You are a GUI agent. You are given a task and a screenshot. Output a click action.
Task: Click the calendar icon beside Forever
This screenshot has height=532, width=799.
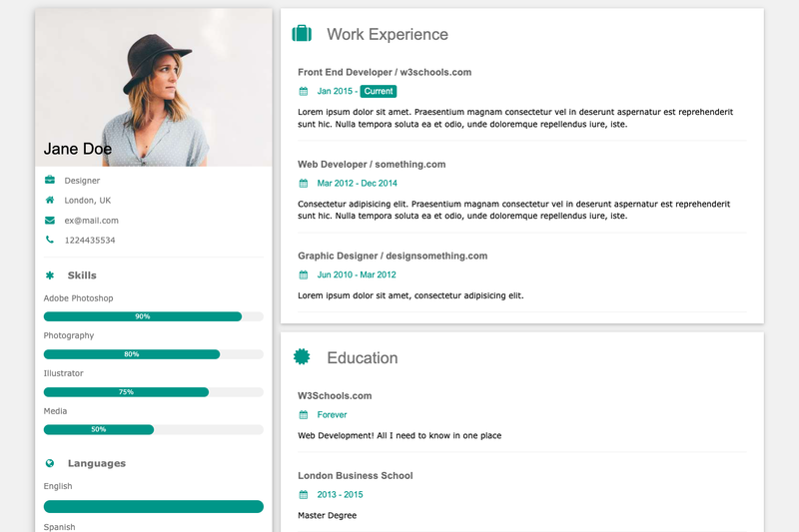pos(304,415)
